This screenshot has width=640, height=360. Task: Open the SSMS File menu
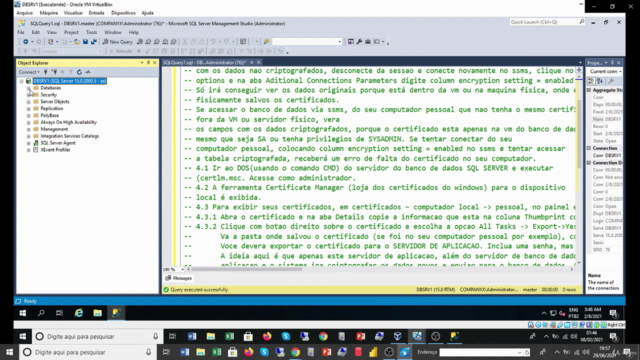pos(21,32)
